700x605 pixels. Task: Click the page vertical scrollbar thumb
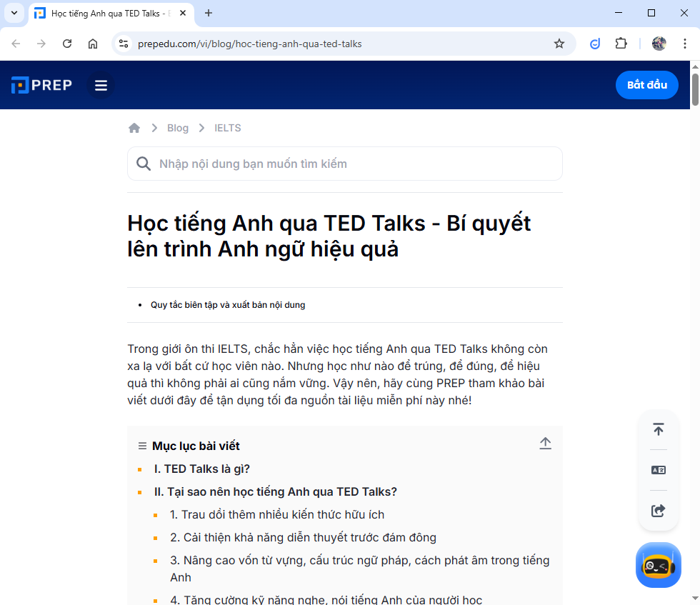pos(695,89)
